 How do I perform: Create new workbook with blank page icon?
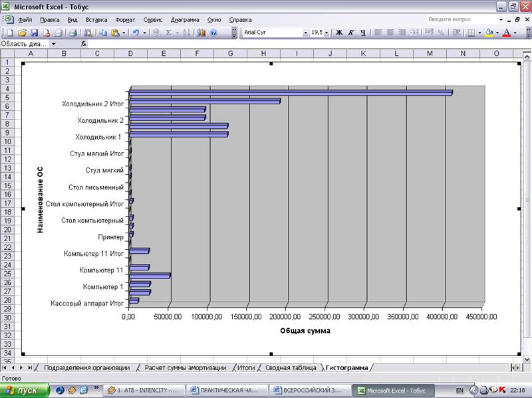[11, 32]
